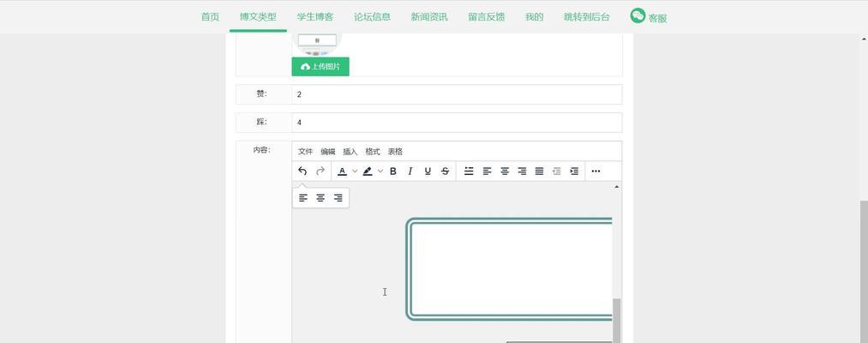Screen dimensions: 868x343
Task: Click the redo arrow icon
Action: 320,171
